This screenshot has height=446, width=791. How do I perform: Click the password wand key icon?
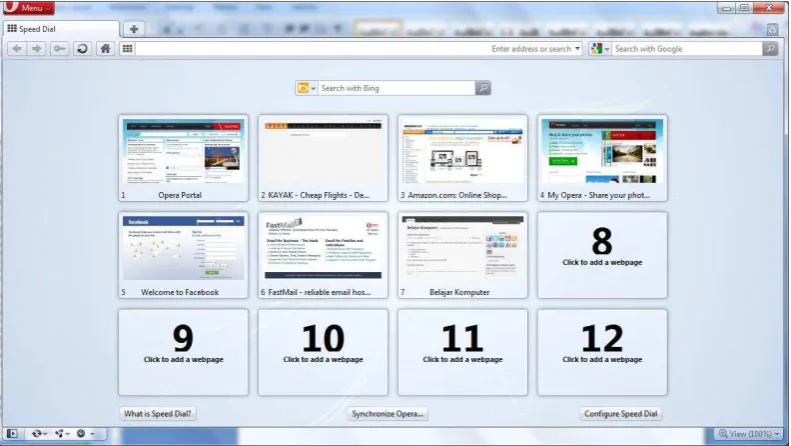click(x=60, y=48)
